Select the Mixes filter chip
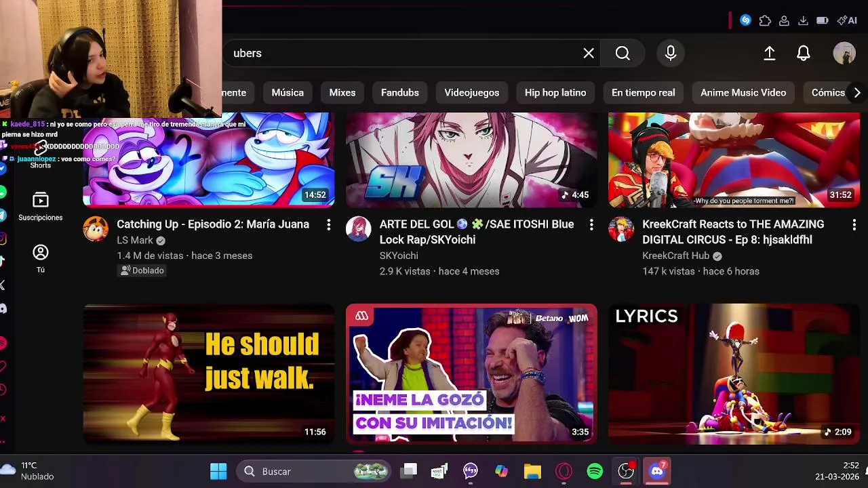 pos(342,93)
